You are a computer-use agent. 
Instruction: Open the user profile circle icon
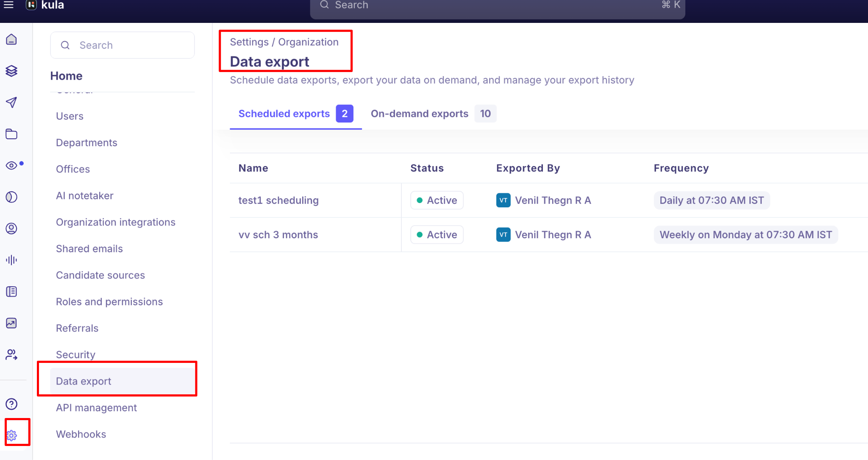coord(11,229)
